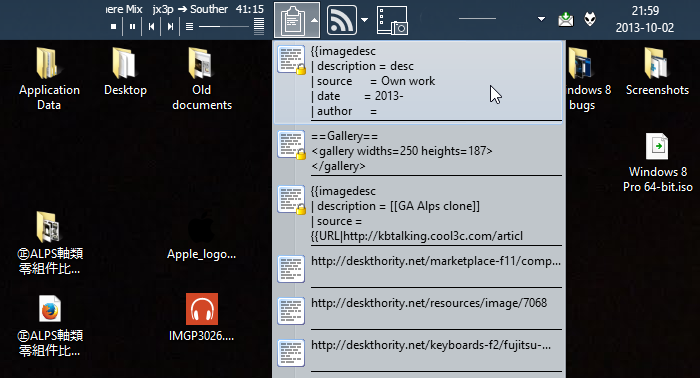Pause the current track
Image resolution: width=700 pixels, height=378 pixels.
tap(132, 27)
